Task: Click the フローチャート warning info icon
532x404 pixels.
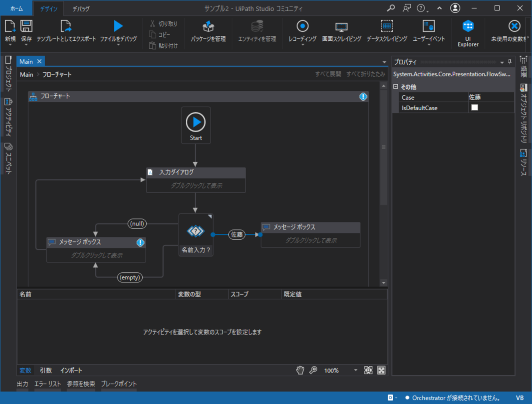Action: coord(363,96)
